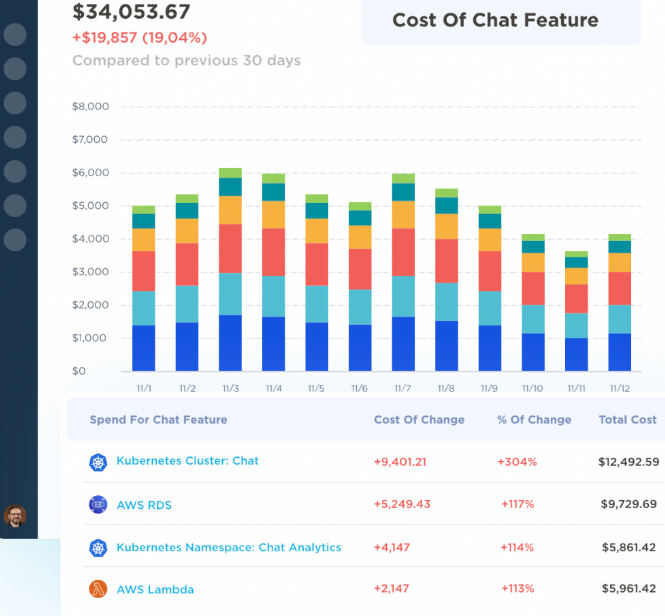The image size is (665, 616).
Task: Click the orange AWS Lambda icon
Action: coord(97,590)
